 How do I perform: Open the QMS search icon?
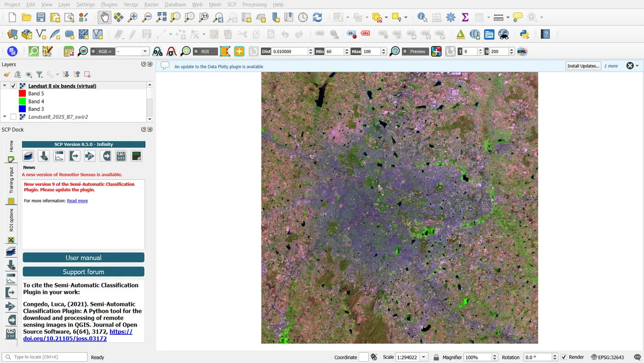[x=489, y=34]
